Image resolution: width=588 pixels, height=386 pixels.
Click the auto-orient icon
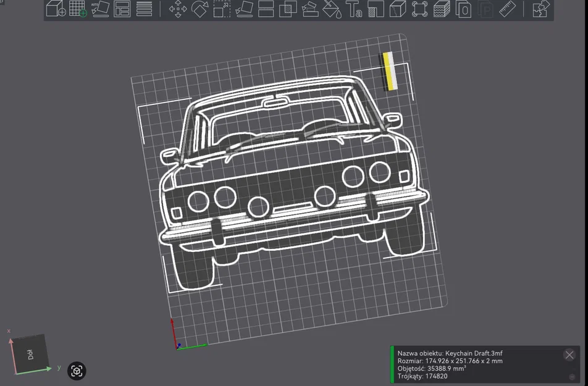point(99,9)
